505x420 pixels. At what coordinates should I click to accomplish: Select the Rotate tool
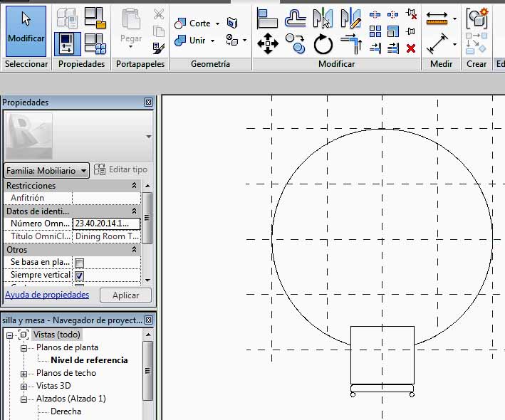323,44
